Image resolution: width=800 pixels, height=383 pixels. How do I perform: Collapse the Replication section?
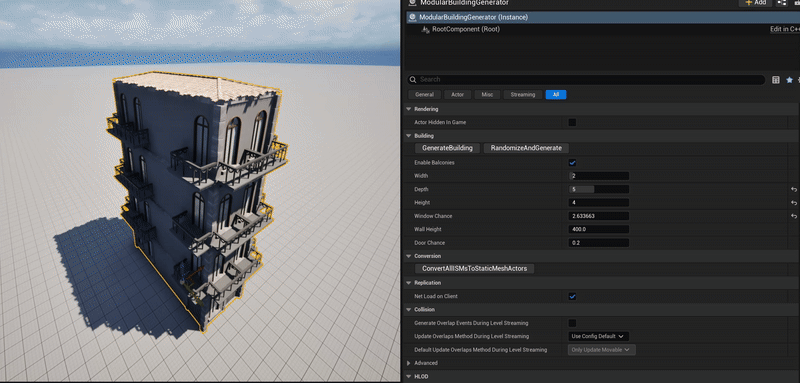coord(408,283)
